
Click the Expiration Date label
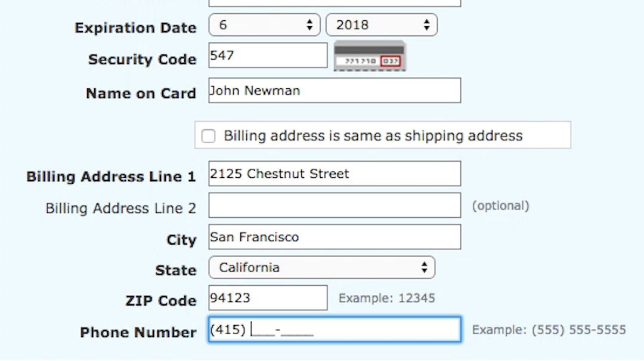coord(135,27)
